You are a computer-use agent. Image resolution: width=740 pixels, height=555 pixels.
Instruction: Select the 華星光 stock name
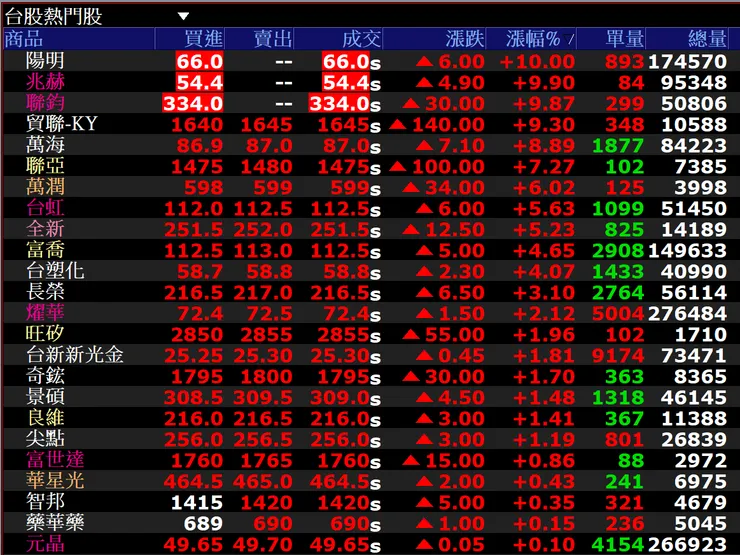click(x=55, y=481)
